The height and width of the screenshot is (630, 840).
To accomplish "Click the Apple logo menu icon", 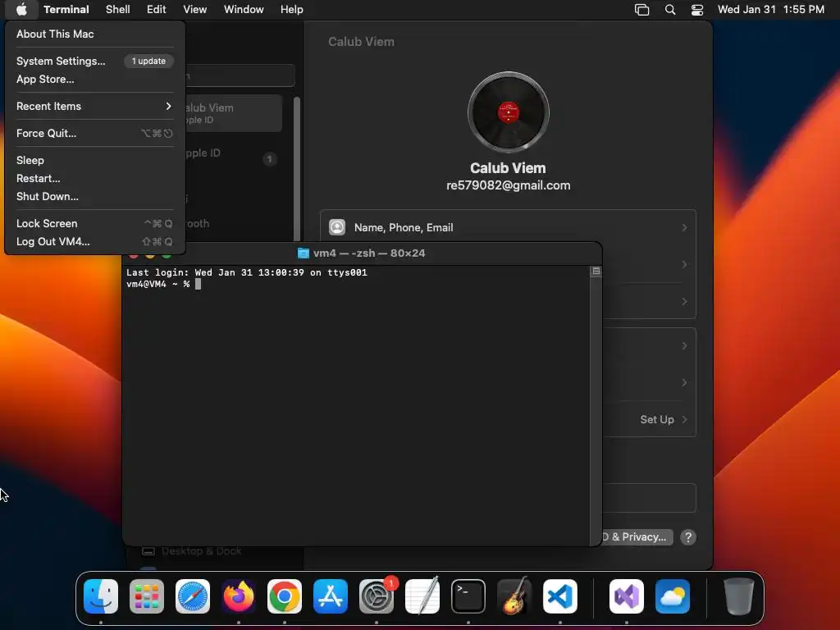I will click(x=21, y=9).
